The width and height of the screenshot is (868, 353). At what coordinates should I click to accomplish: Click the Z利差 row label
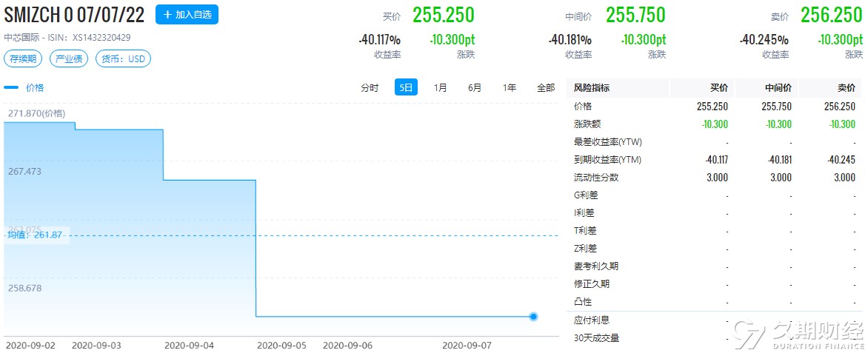click(586, 249)
